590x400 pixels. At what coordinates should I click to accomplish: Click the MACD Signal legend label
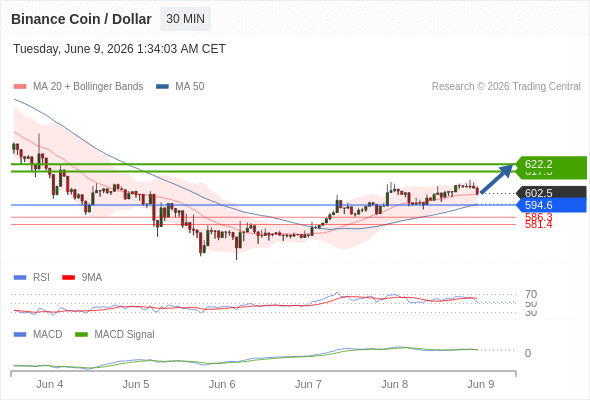pos(124,335)
